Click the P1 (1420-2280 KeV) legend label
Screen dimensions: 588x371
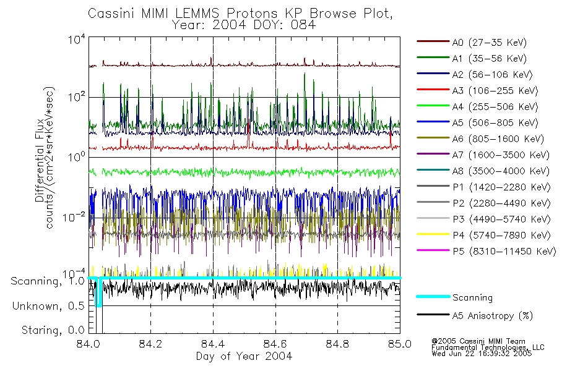tap(501, 187)
